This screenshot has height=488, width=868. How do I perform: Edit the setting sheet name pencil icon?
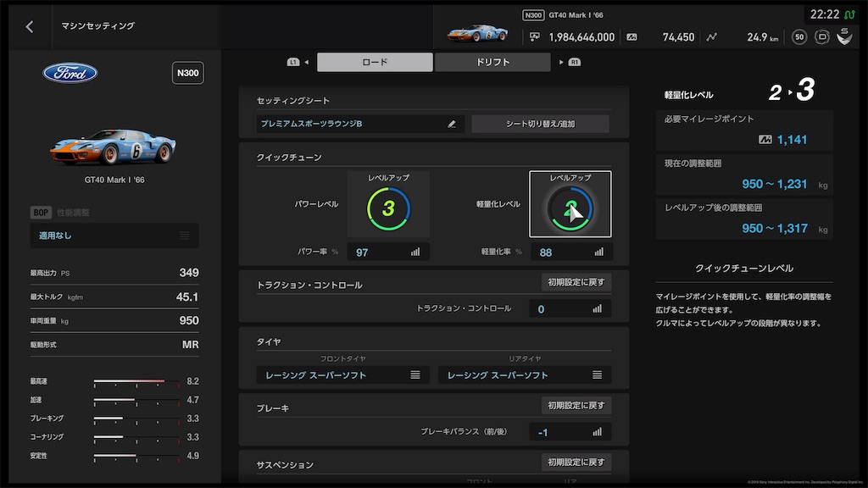tap(452, 124)
